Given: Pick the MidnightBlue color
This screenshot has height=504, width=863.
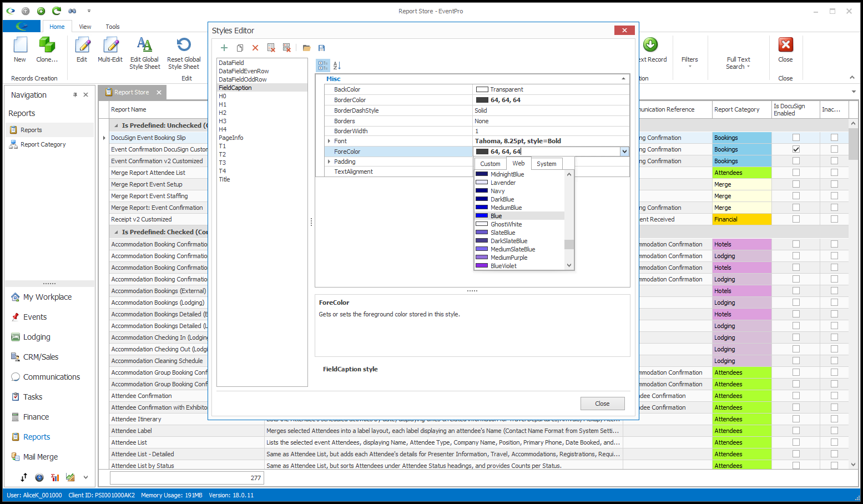Looking at the screenshot, I should point(519,174).
